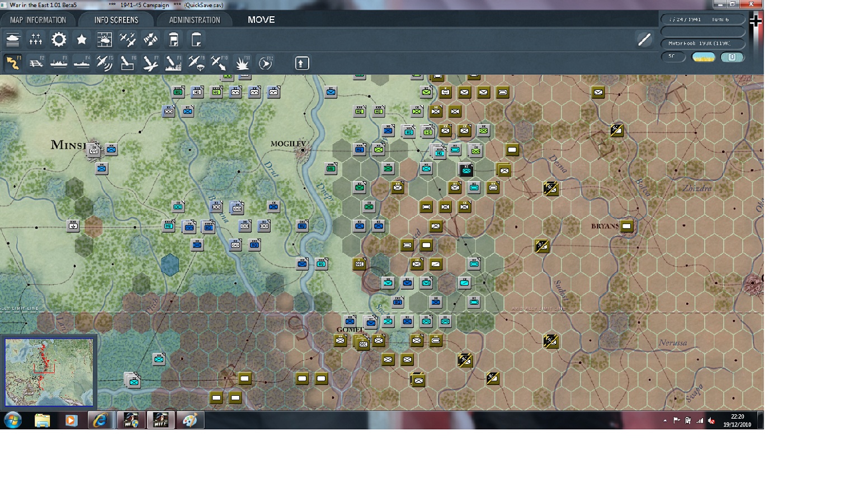Open the Action Center flag icon
The image size is (868, 488).
click(676, 421)
